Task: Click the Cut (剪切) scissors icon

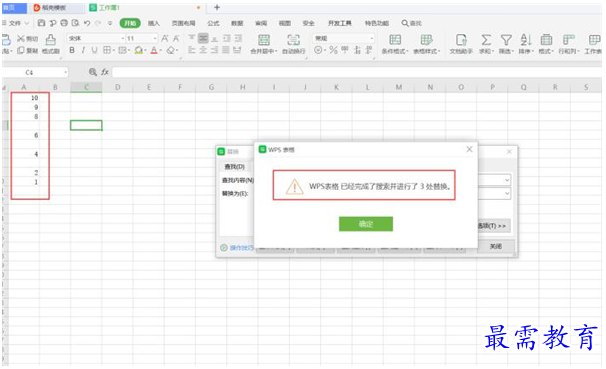Action: pos(21,38)
